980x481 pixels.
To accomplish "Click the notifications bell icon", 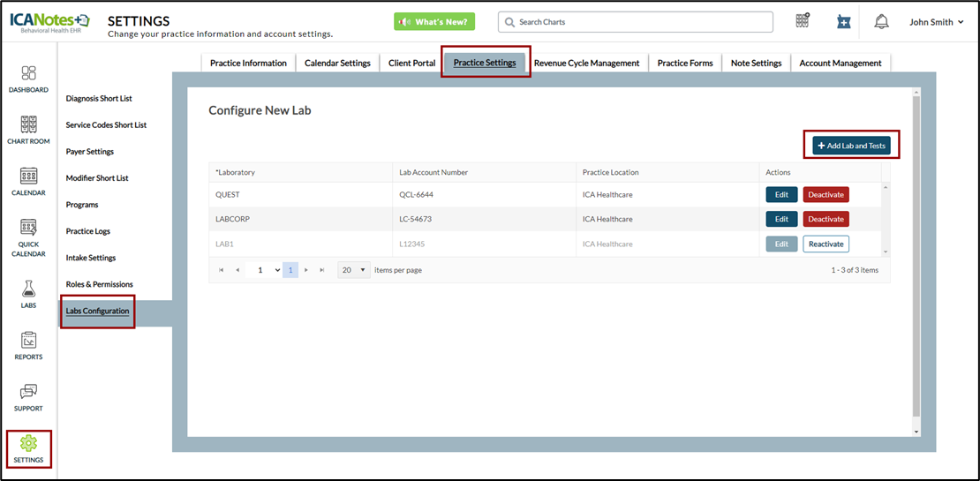I will click(881, 22).
